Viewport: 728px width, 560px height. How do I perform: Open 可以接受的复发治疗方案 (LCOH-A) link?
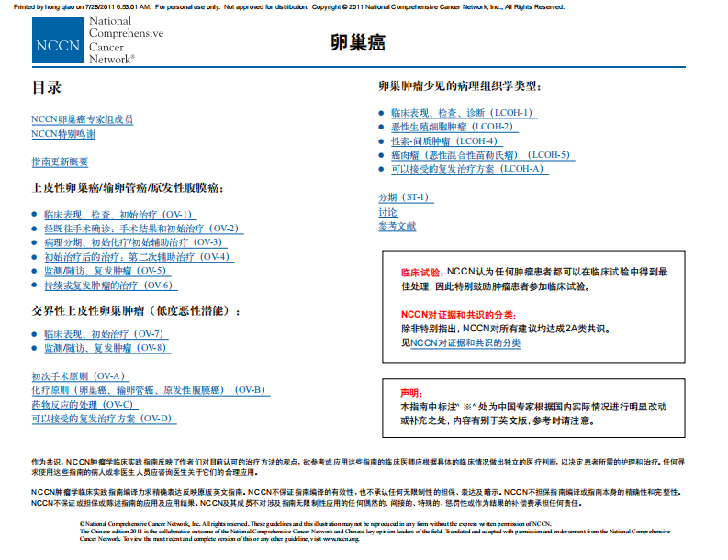[469, 169]
